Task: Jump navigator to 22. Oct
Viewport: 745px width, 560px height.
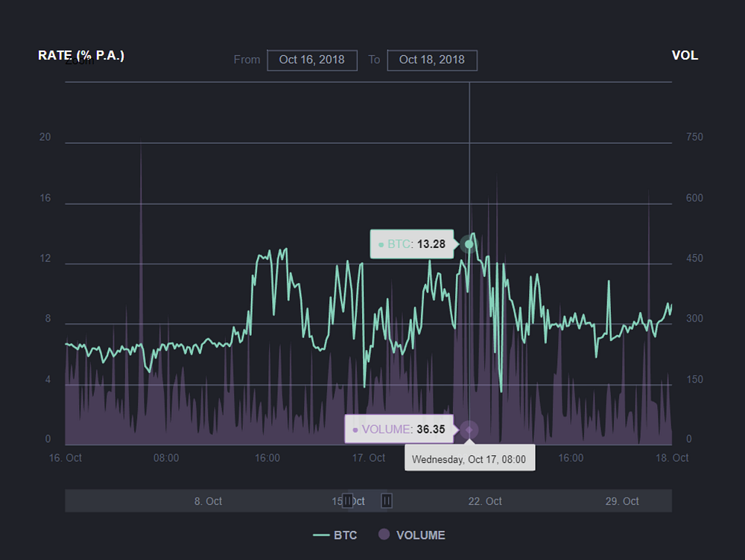Action: coord(484,501)
